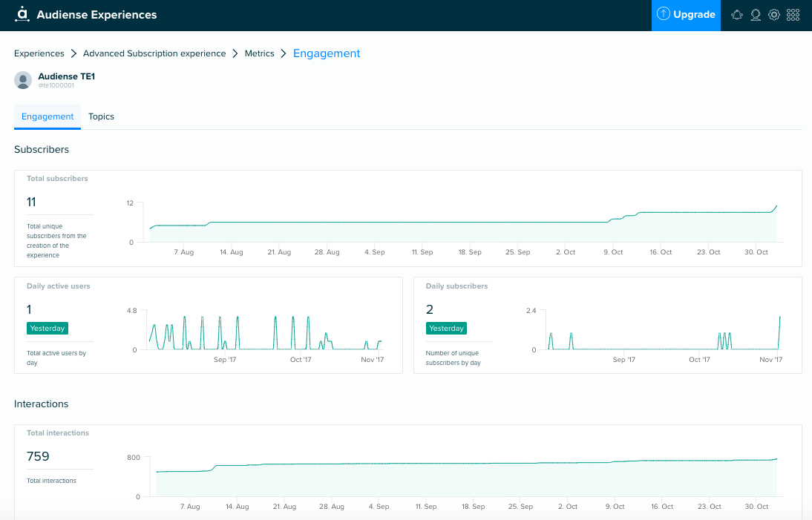Click Oct '17 label on Daily active users chart
This screenshot has height=520, width=812.
point(301,360)
